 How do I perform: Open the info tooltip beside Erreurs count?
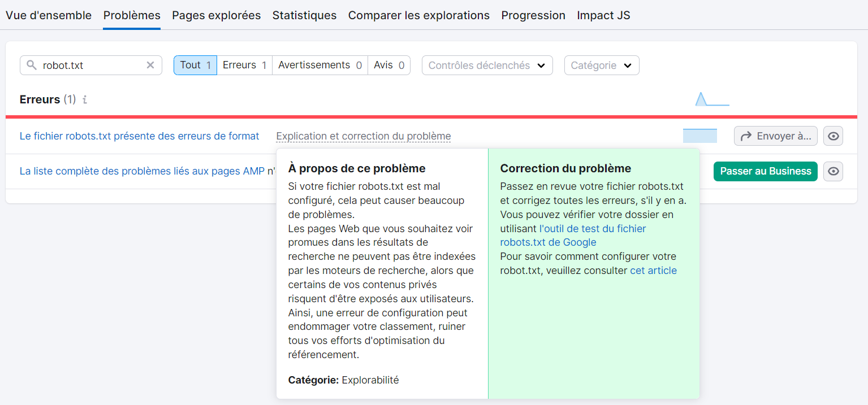84,99
